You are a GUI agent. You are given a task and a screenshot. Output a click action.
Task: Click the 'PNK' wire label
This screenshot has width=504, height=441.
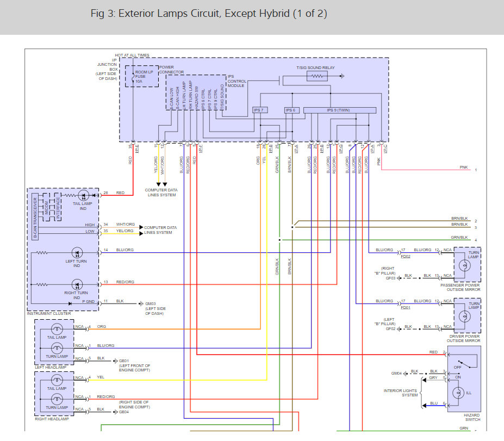click(464, 167)
